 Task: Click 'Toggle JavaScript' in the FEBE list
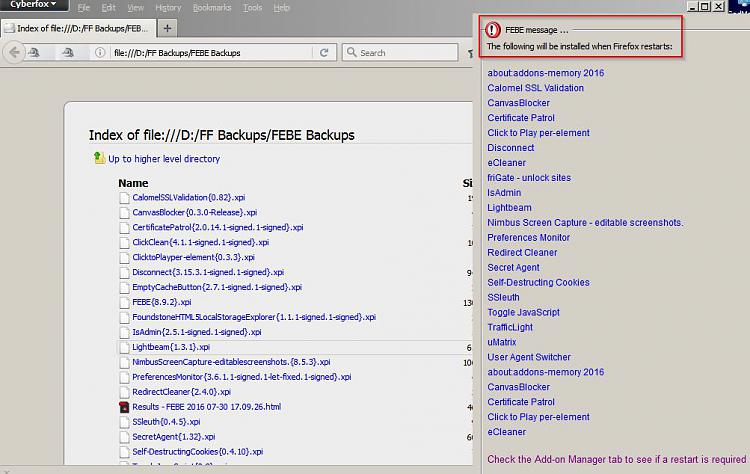(x=523, y=312)
